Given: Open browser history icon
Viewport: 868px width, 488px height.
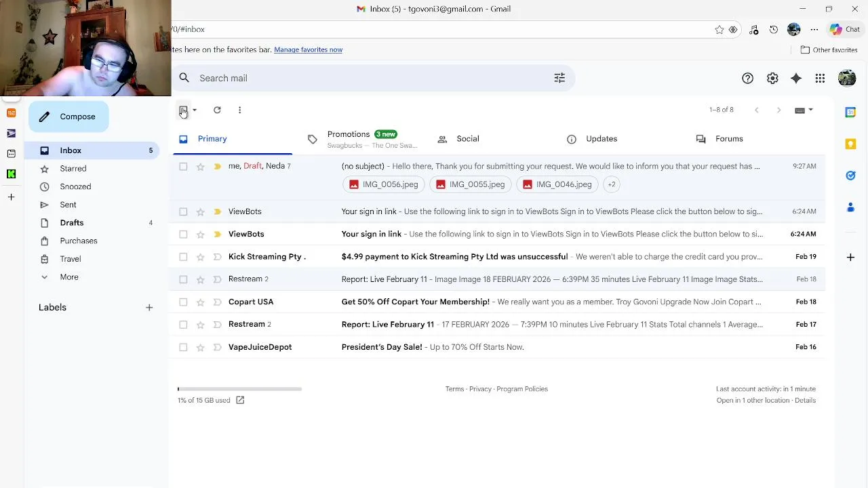Looking at the screenshot, I should [x=774, y=30].
